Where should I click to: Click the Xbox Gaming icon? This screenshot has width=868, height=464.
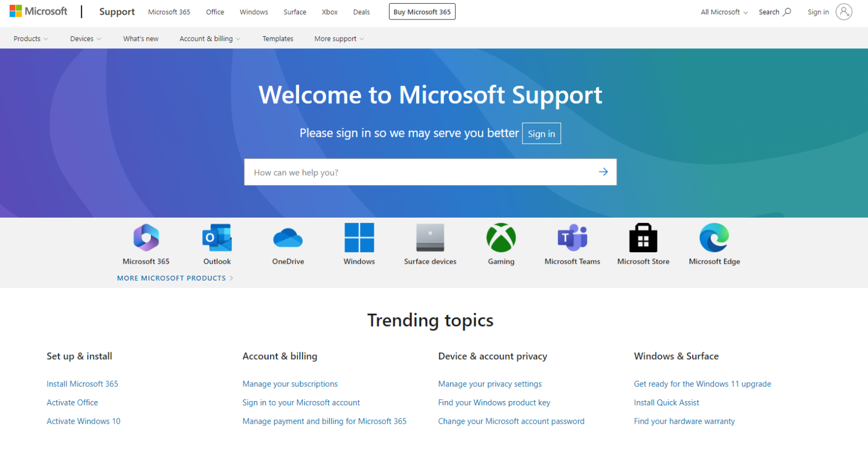coord(501,238)
